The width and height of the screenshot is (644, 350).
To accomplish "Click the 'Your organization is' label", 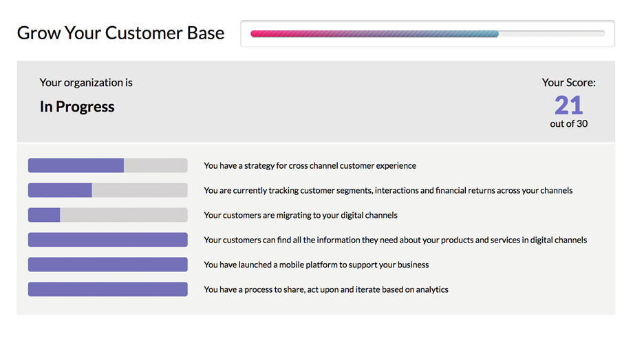I will pyautogui.click(x=86, y=83).
